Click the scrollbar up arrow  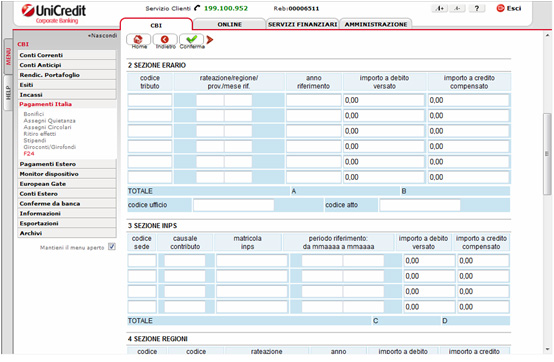coord(547,35)
